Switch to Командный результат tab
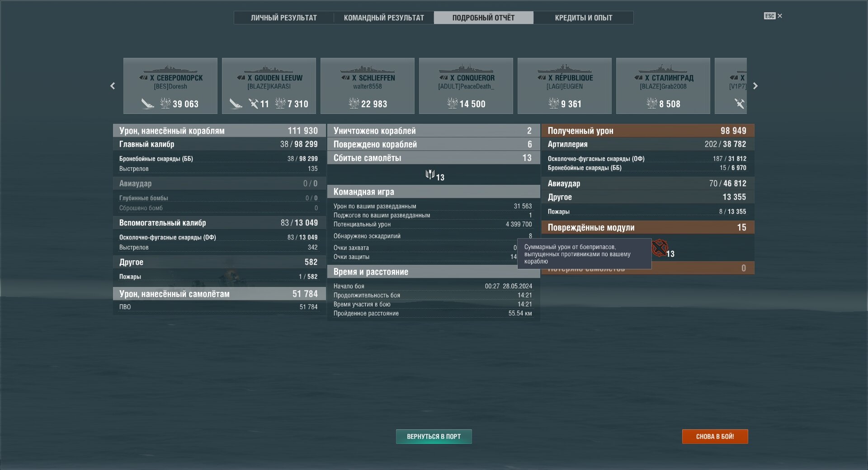 pyautogui.click(x=384, y=18)
